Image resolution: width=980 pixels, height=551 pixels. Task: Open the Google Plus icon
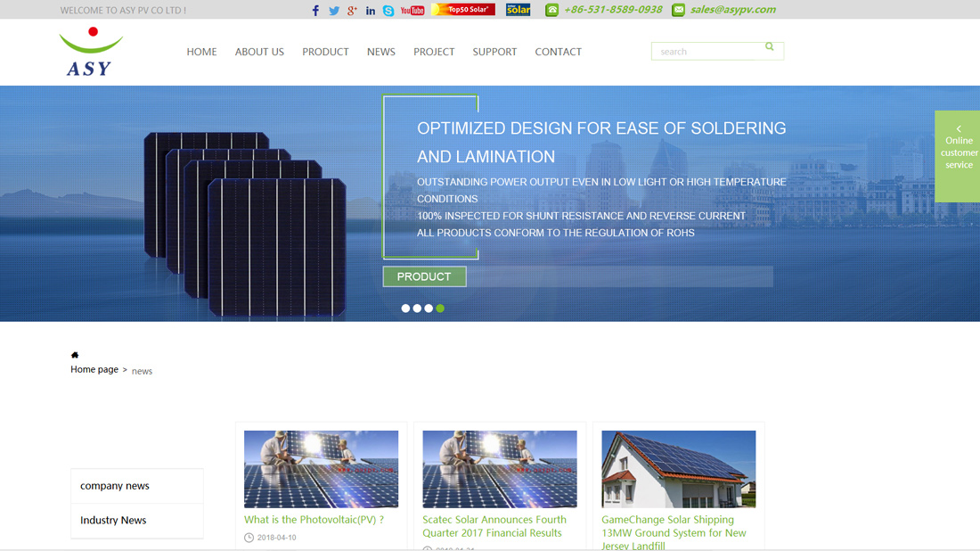tap(353, 11)
